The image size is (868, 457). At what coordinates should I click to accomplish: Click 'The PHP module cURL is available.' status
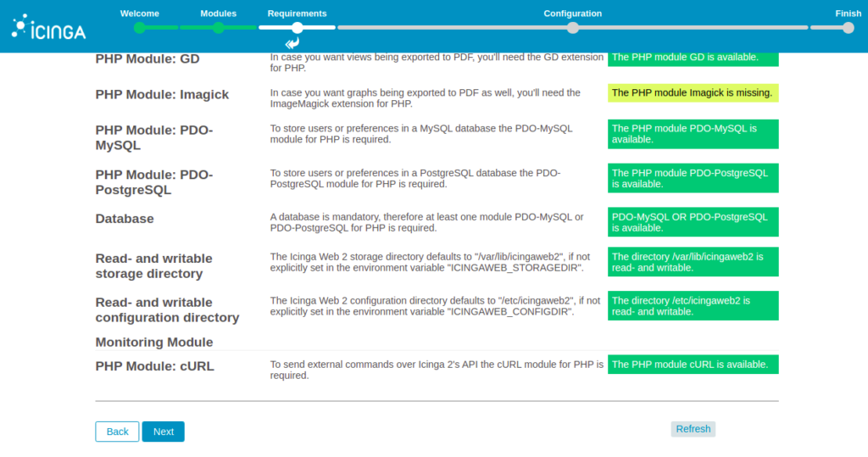[x=693, y=365]
